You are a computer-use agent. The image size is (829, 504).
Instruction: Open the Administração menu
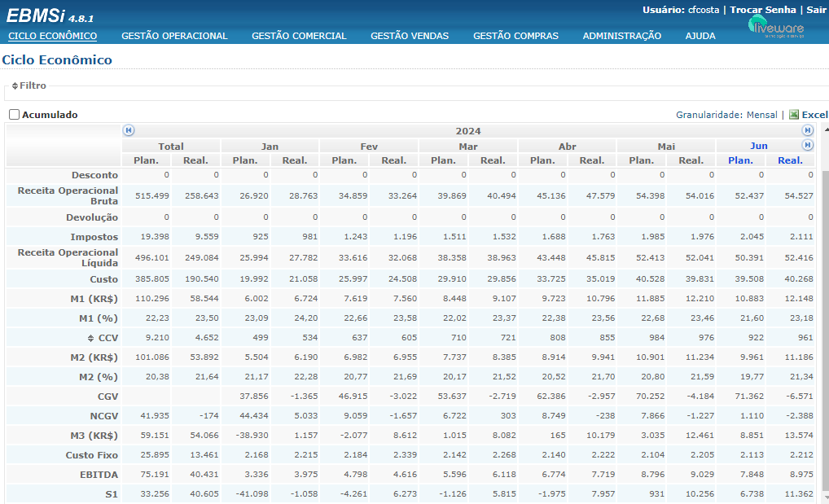[621, 36]
